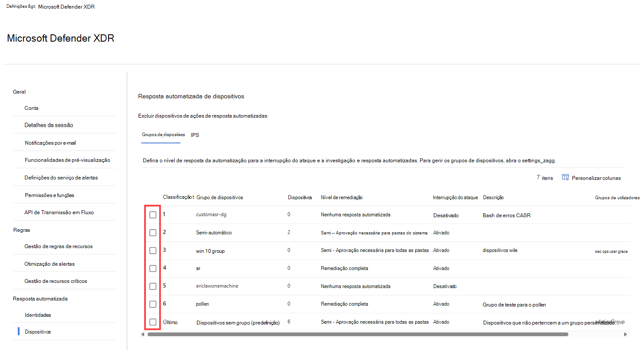The width and height of the screenshot is (644, 352).
Task: Open Permissões e funções
Action: coord(49,195)
